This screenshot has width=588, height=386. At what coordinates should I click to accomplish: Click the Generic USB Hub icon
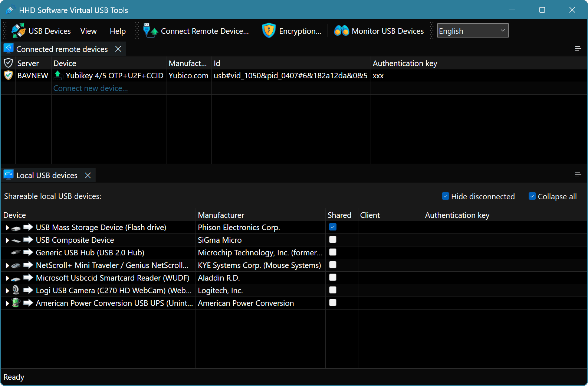click(x=16, y=253)
